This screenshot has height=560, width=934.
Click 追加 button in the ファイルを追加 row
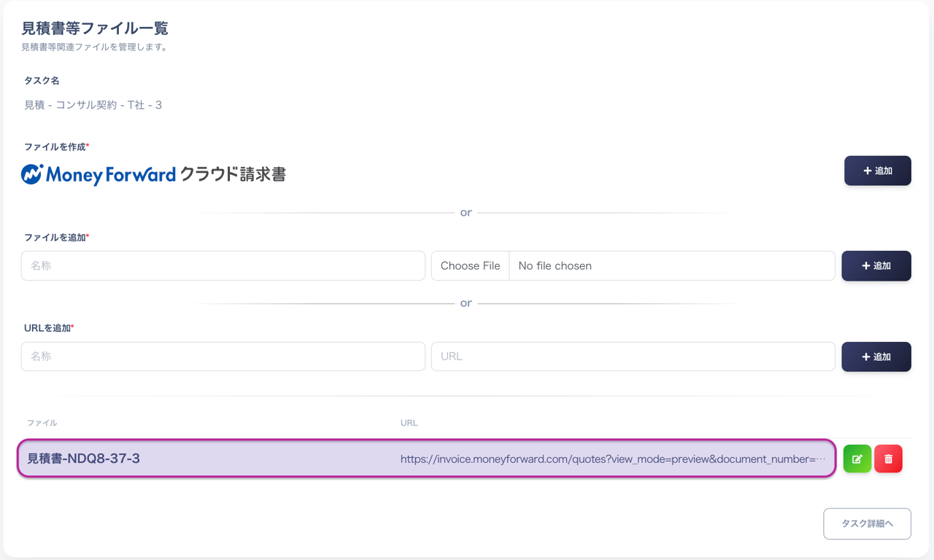[876, 266]
